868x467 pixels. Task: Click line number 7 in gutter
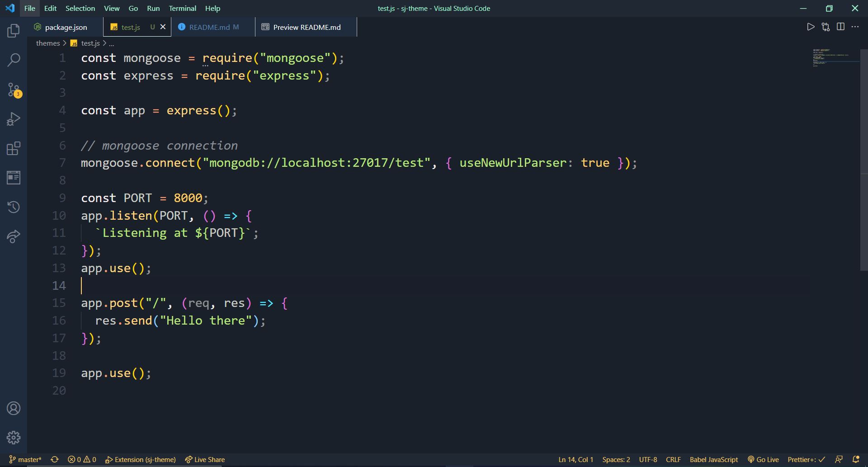62,163
